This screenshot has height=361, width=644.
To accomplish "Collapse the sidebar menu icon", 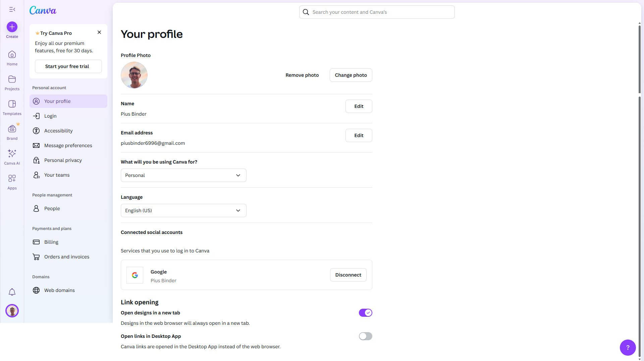I will click(12, 9).
